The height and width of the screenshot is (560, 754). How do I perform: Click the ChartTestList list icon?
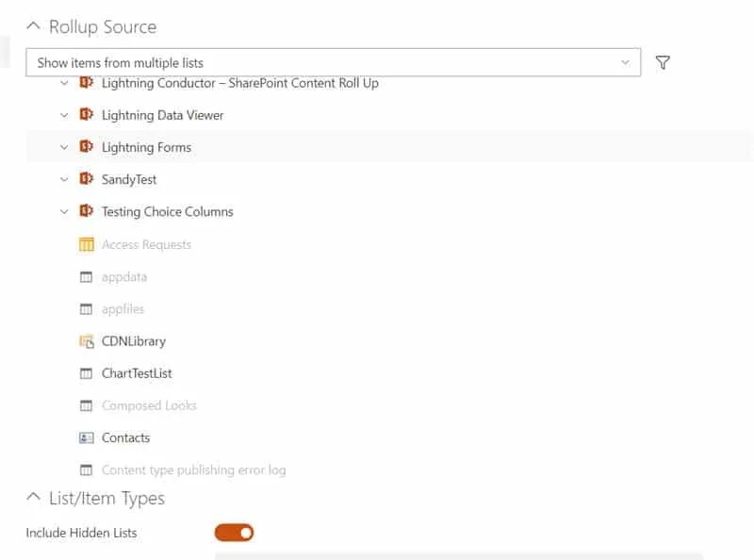pyautogui.click(x=87, y=373)
